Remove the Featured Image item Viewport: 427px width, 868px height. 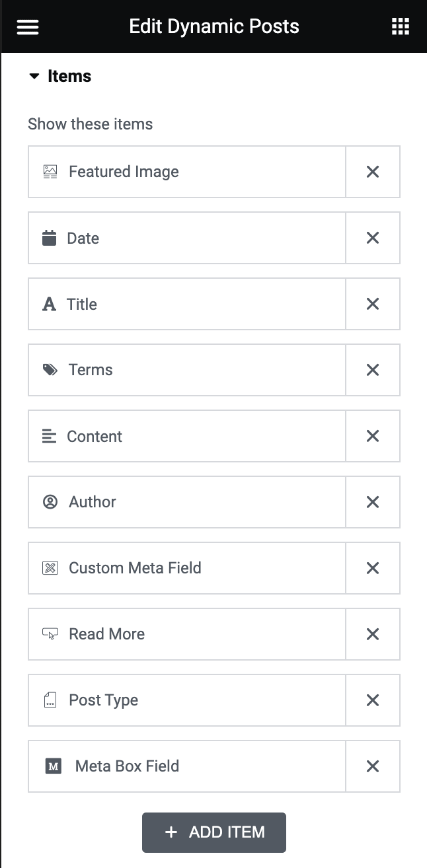coord(373,172)
